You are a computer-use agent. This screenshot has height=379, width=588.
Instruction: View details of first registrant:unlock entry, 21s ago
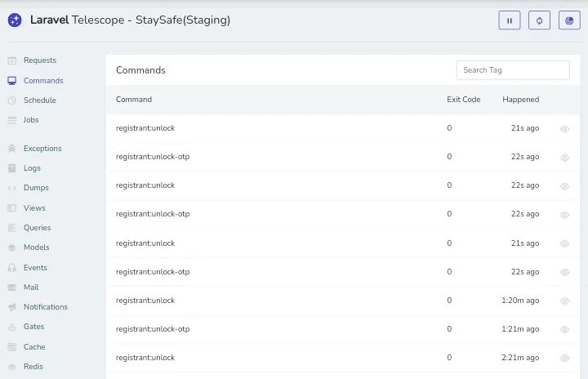(x=564, y=129)
